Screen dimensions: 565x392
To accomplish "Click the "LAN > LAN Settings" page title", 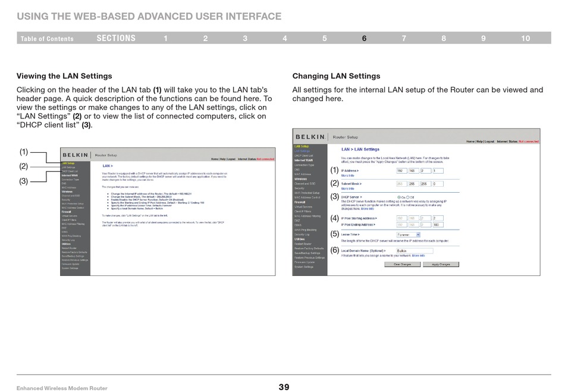I will click(x=360, y=149).
